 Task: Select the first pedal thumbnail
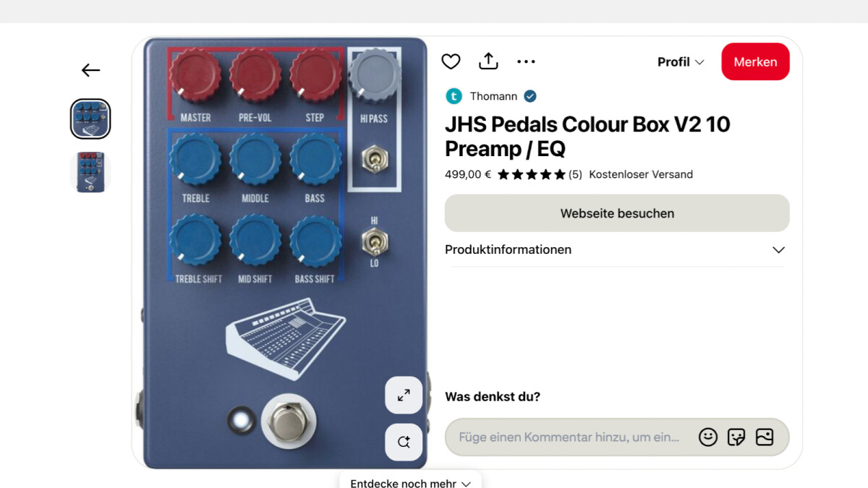pos(90,119)
